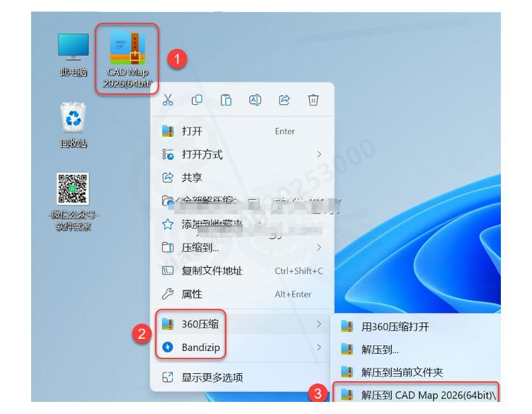Expand the 压缩到... submenu arrow

(319, 247)
